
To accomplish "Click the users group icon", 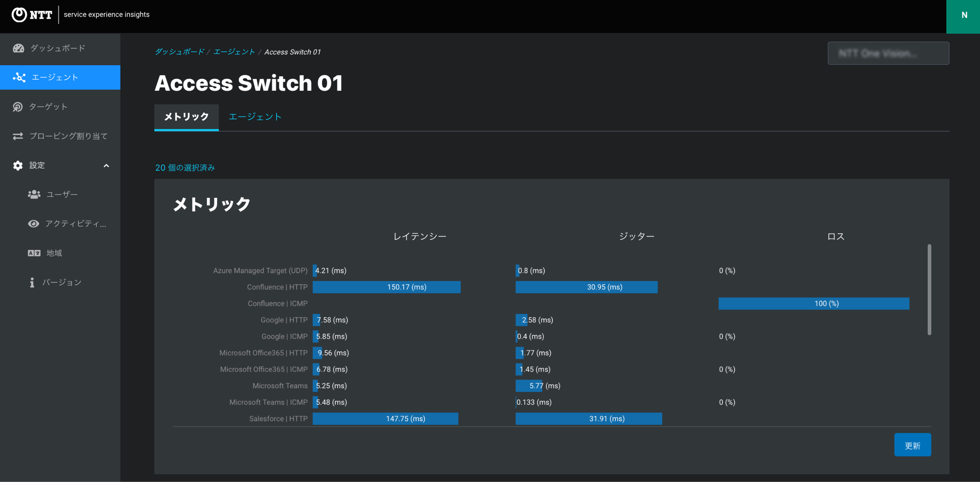I will click(x=34, y=194).
